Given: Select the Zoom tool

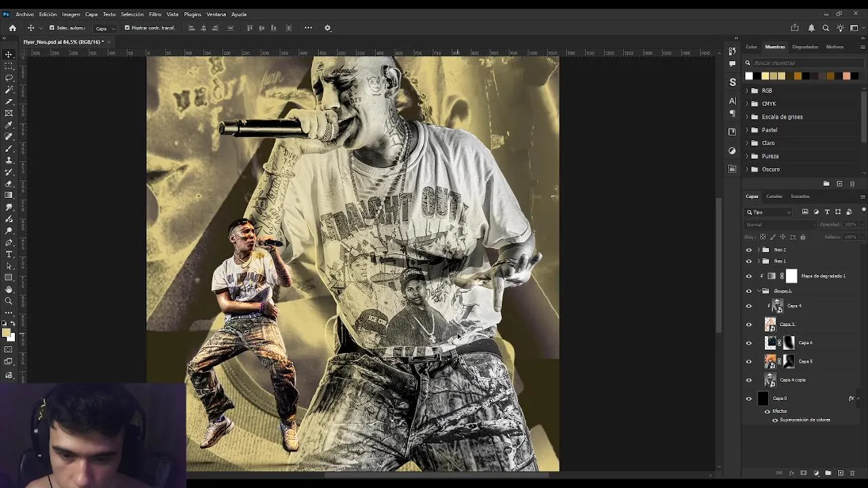Looking at the screenshot, I should (9, 301).
